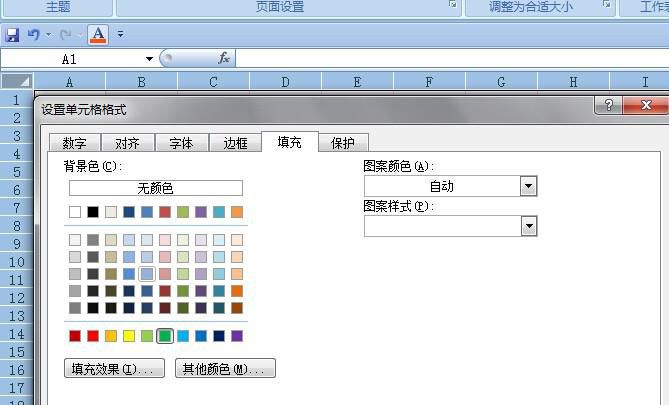Open the Undo history dropdown arrow
This screenshot has width=669, height=405.
click(48, 34)
